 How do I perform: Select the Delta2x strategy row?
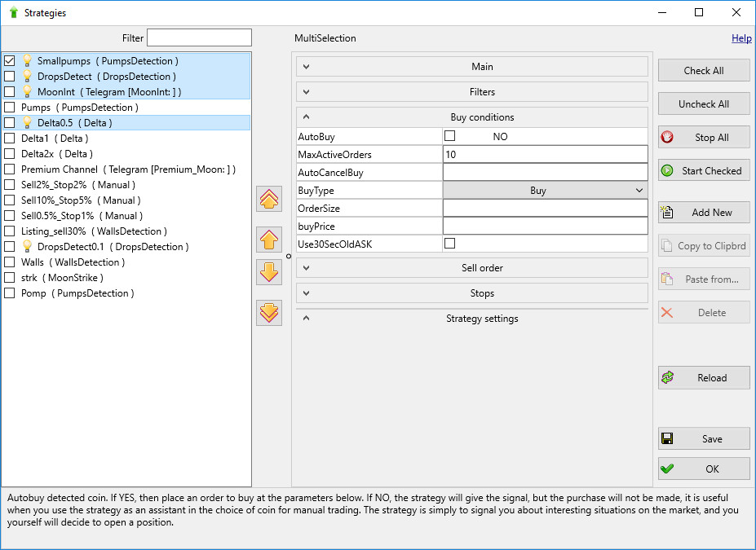tap(126, 154)
